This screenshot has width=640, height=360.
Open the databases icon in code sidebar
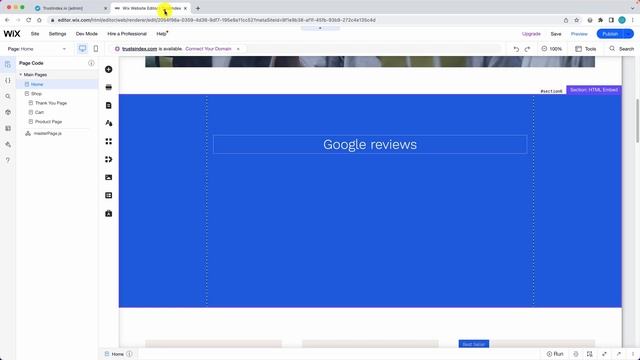[8, 128]
